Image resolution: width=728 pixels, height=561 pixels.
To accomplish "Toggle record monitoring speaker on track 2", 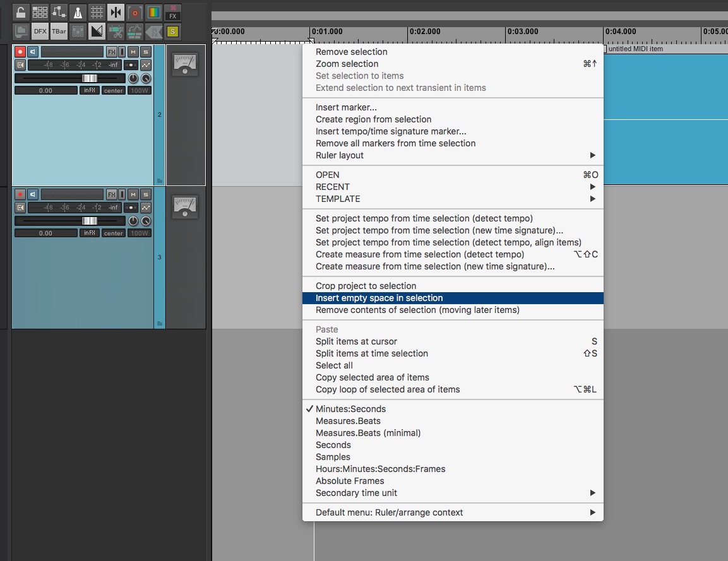I will (x=32, y=52).
